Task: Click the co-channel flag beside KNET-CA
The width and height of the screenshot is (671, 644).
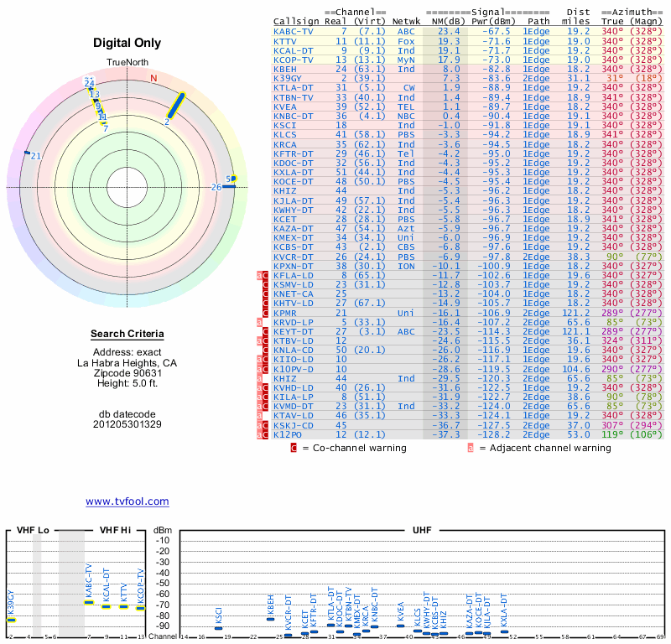Action: 265,294
